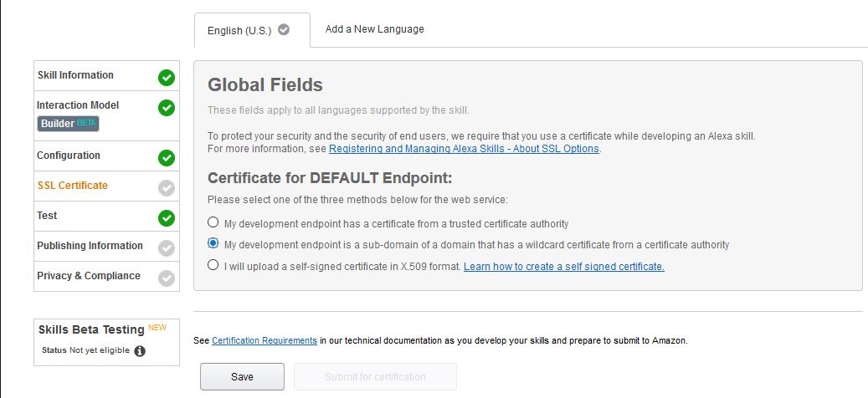Click the info icon beside Not yet eligible
This screenshot has width=868, height=398.
pyautogui.click(x=140, y=351)
